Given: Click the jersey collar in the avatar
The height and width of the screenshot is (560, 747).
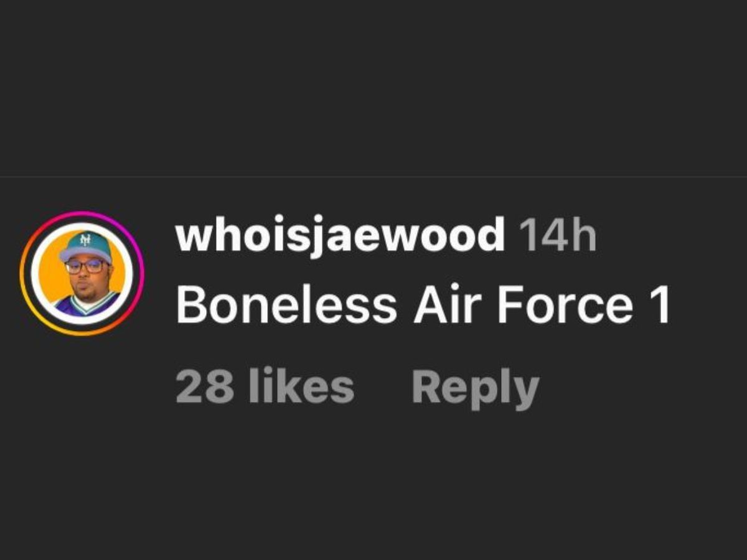Looking at the screenshot, I should pos(87,302).
